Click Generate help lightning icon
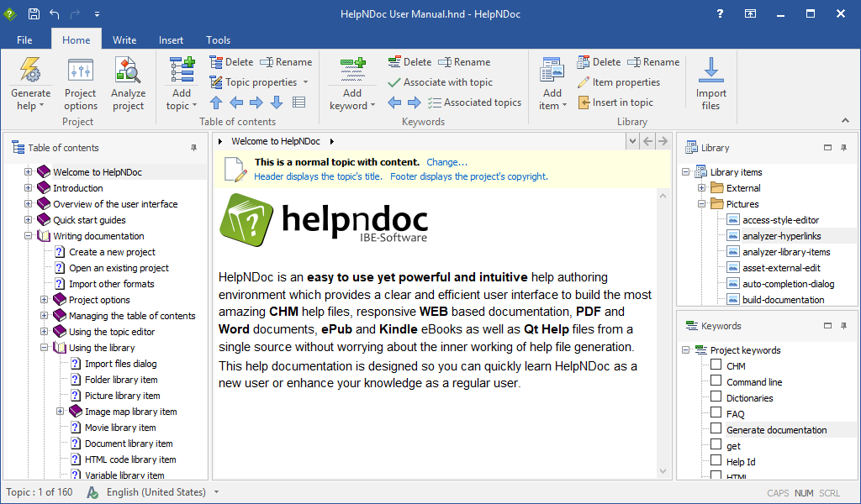This screenshot has height=504, width=861. pyautogui.click(x=30, y=71)
